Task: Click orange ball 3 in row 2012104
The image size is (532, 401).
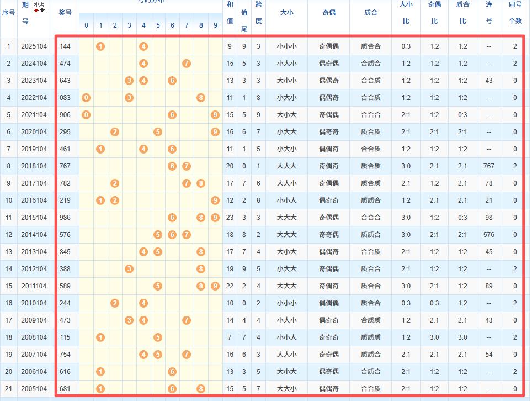Action: 129,269
